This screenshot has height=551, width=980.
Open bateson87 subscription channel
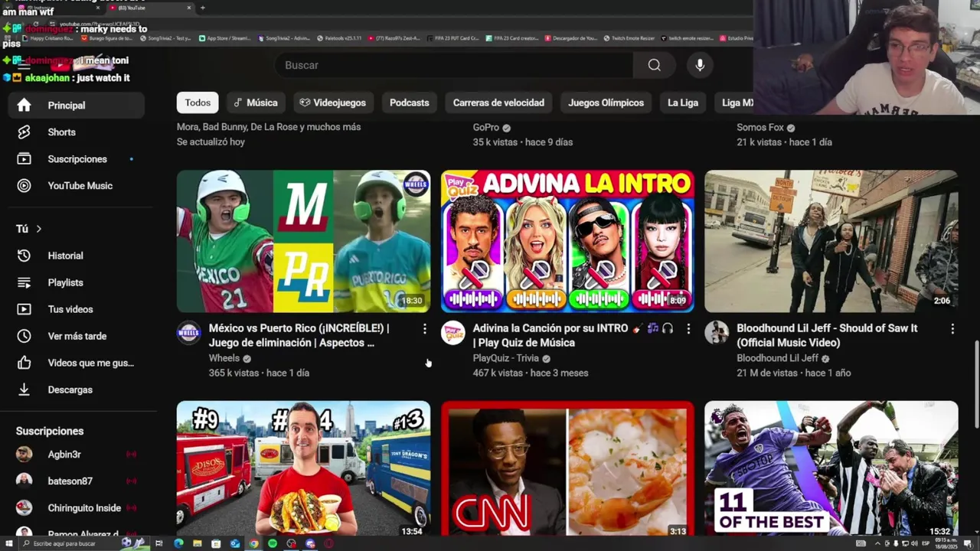coord(77,481)
